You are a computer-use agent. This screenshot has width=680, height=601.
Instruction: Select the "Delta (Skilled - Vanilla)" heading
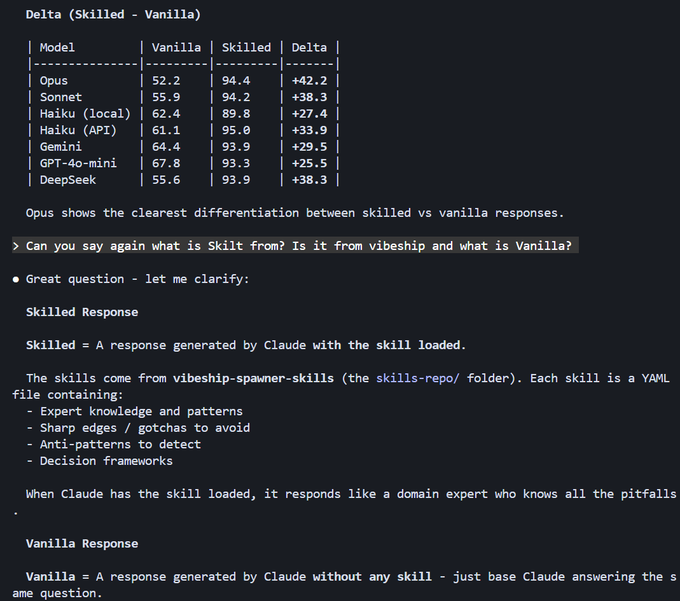[x=113, y=15]
